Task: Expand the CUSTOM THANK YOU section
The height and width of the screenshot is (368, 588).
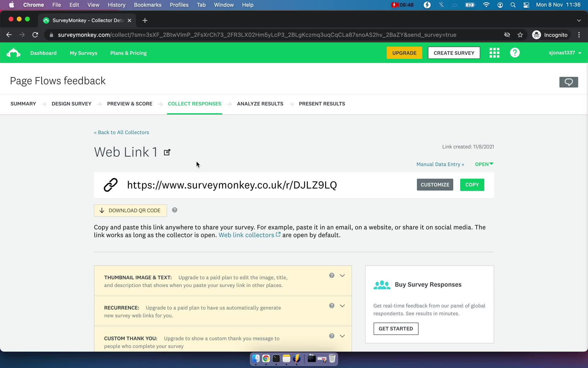Action: coord(342,336)
